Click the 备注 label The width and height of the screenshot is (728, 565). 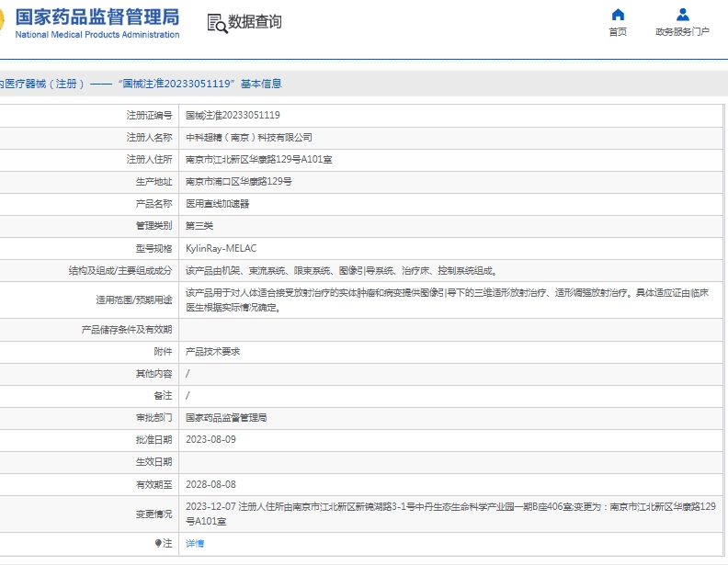tap(163, 395)
